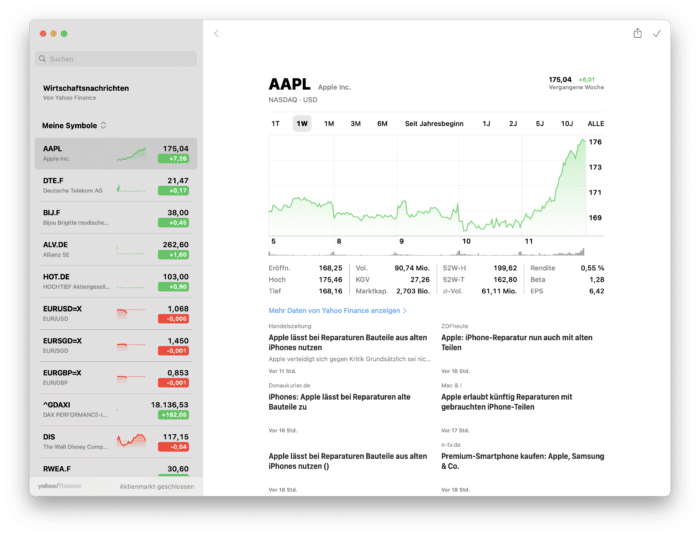Viewport: 700px width, 535px height.
Task: Toggle HOT.DE change badge +0,90
Action: [x=173, y=287]
